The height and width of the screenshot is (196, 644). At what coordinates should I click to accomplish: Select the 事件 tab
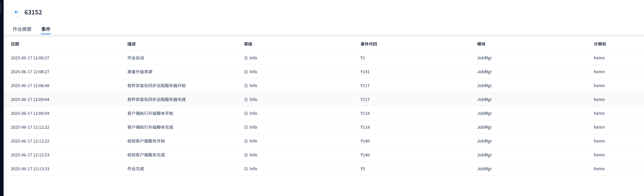(x=46, y=29)
